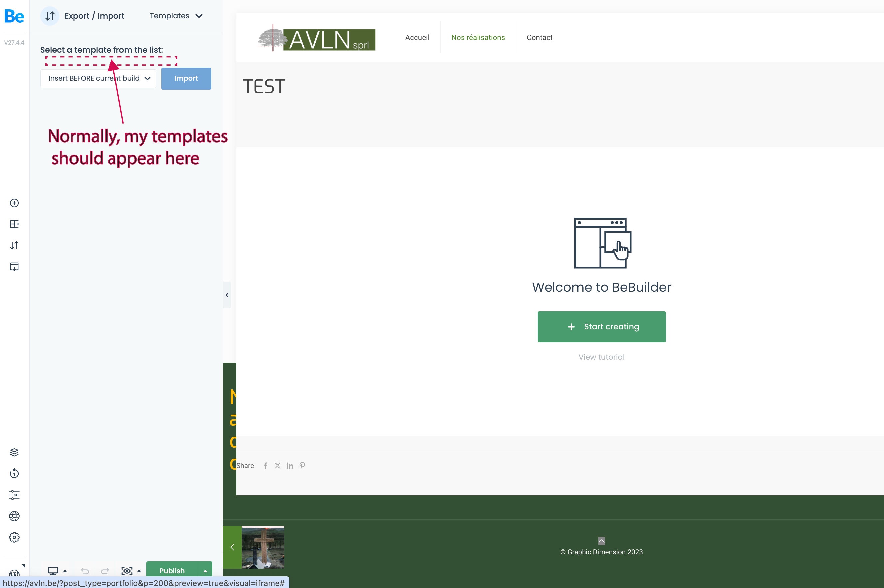
Task: Click the post preview URL input field
Action: (142, 583)
